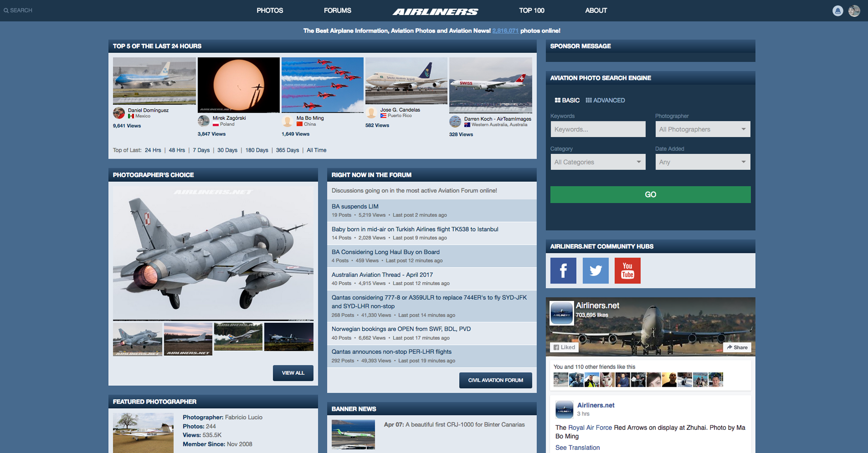Open the YouTube community hub
Viewport: 868px width, 453px height.
click(x=627, y=271)
